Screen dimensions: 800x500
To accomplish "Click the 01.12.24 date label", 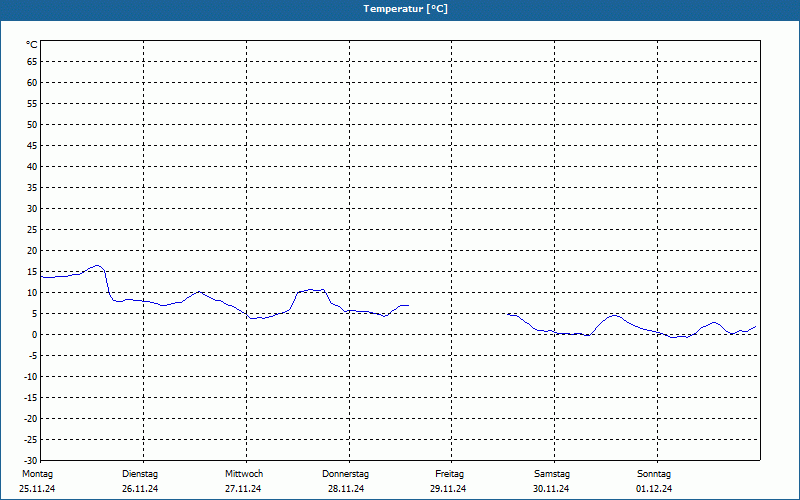I will tap(654, 489).
